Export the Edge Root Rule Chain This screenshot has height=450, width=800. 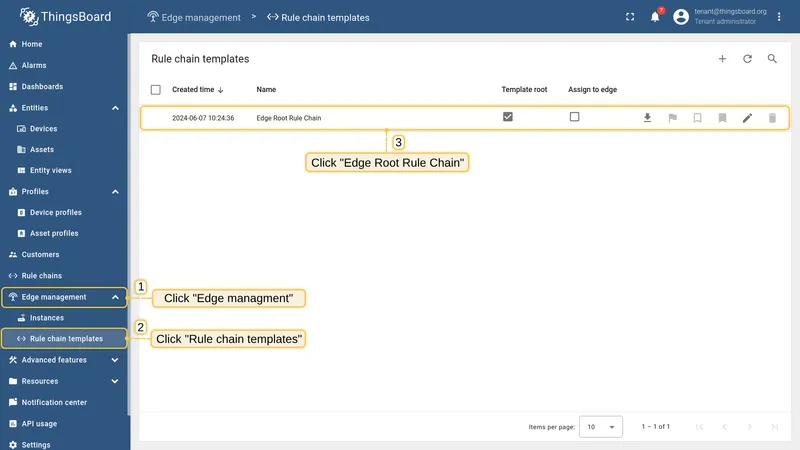pyautogui.click(x=647, y=118)
